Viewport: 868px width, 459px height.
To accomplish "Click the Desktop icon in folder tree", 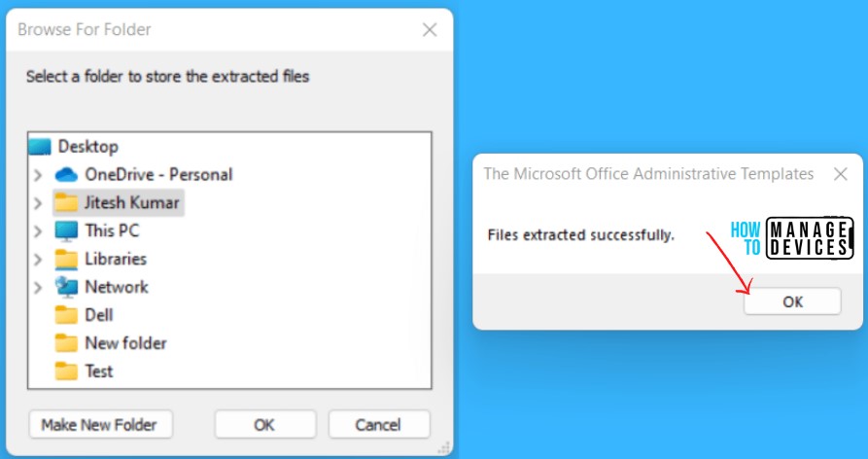I will pyautogui.click(x=40, y=147).
